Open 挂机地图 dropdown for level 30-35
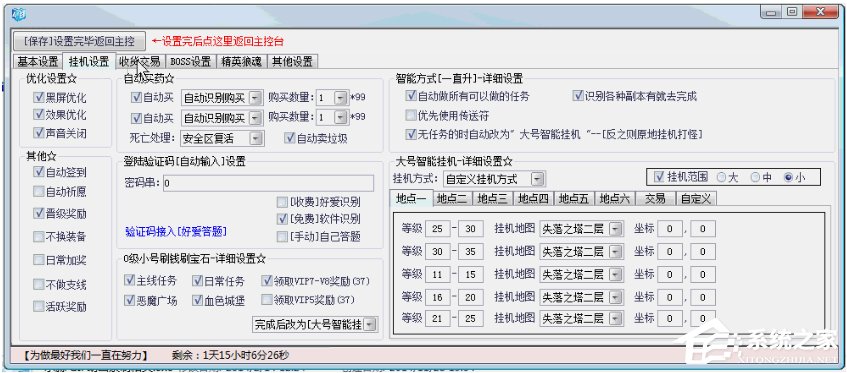Screen dimensions: 847x373 581,251
